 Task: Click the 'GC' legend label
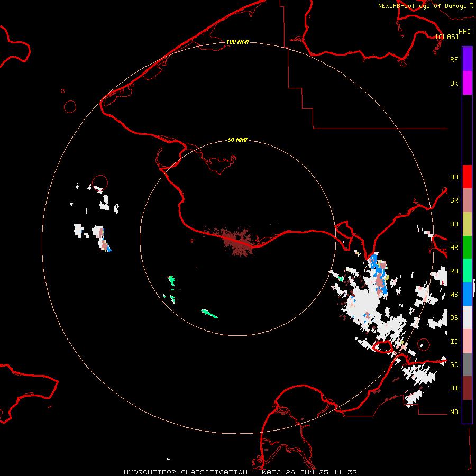(x=454, y=365)
